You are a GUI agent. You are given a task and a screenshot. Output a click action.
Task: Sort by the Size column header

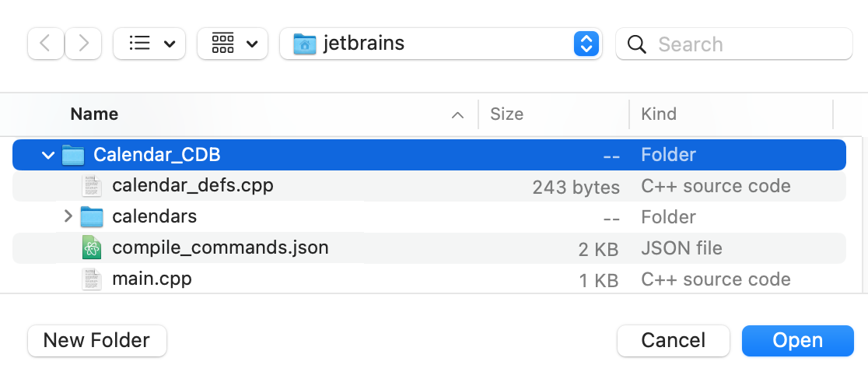pos(506,114)
